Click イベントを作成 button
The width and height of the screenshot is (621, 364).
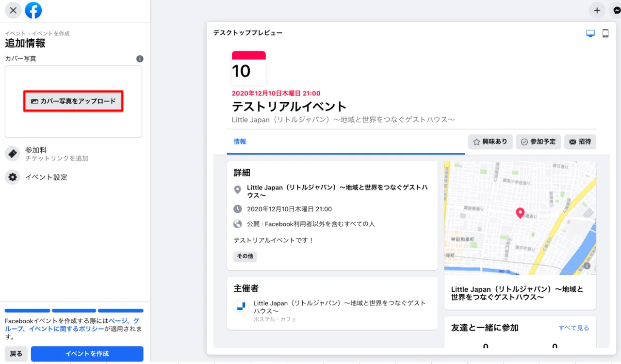(x=87, y=354)
